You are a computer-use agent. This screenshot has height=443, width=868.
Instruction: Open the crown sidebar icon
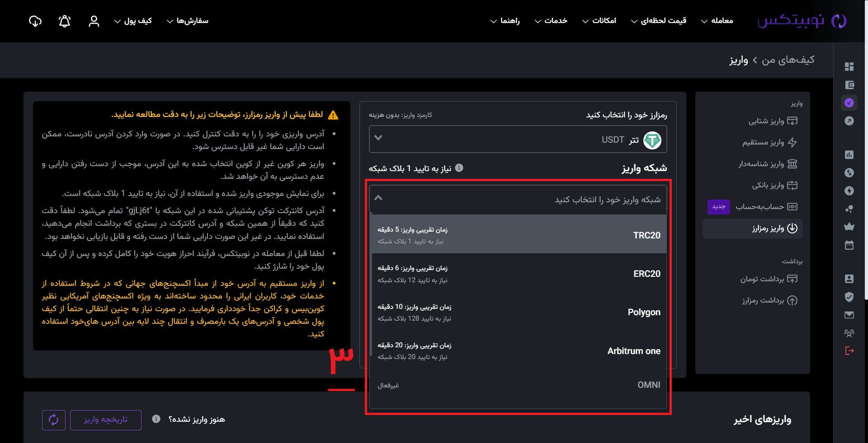pos(849,227)
